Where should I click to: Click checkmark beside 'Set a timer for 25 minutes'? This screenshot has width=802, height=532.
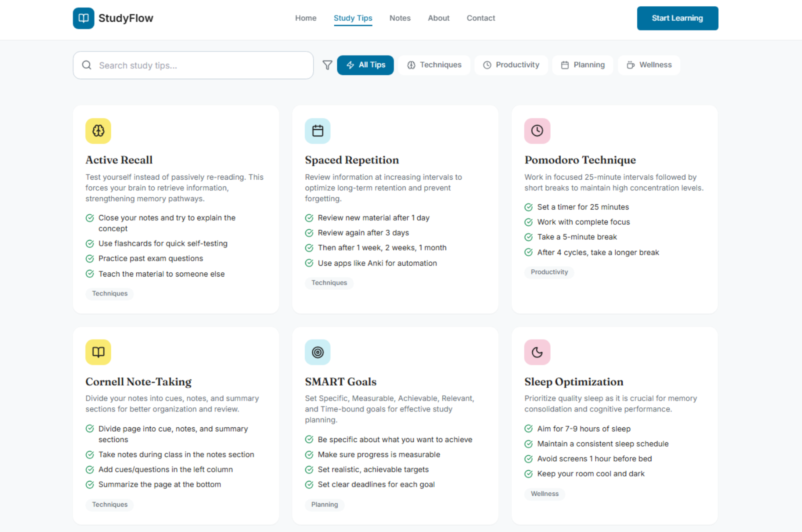click(529, 207)
